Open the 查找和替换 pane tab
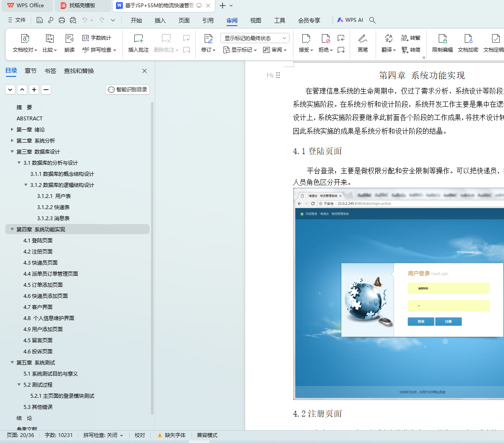Screen dimensions: 504x443 pyautogui.click(x=79, y=71)
